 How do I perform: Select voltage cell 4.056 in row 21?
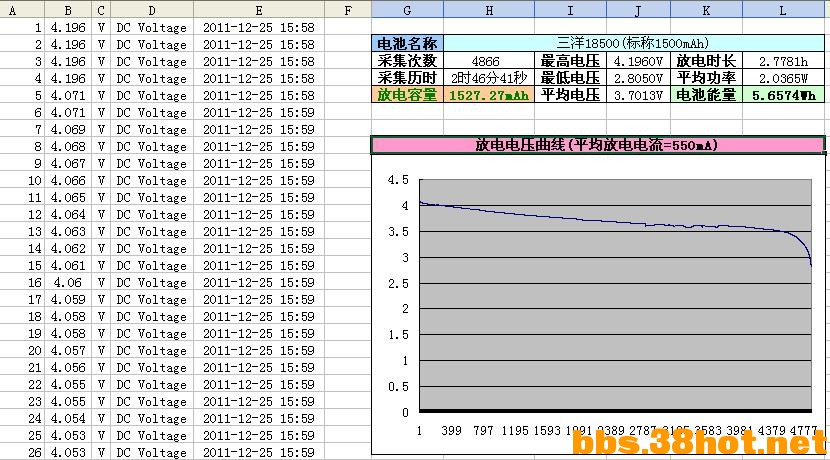point(68,367)
